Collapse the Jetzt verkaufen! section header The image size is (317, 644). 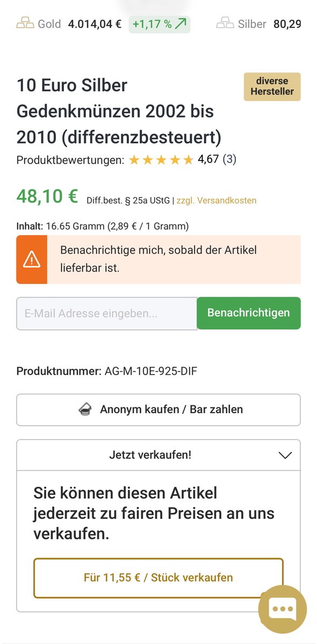tap(158, 455)
